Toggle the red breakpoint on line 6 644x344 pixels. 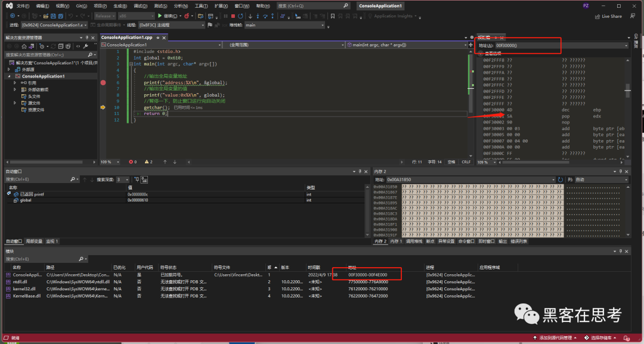pos(103,83)
